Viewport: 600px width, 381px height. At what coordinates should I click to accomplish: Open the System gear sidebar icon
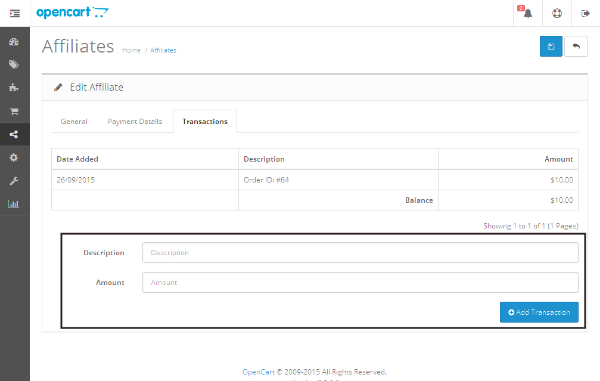[14, 158]
